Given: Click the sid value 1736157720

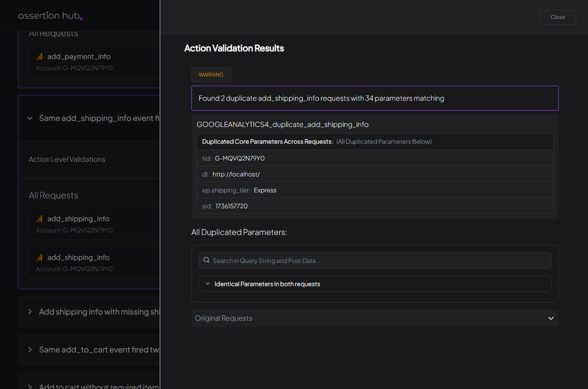Looking at the screenshot, I should click(231, 206).
